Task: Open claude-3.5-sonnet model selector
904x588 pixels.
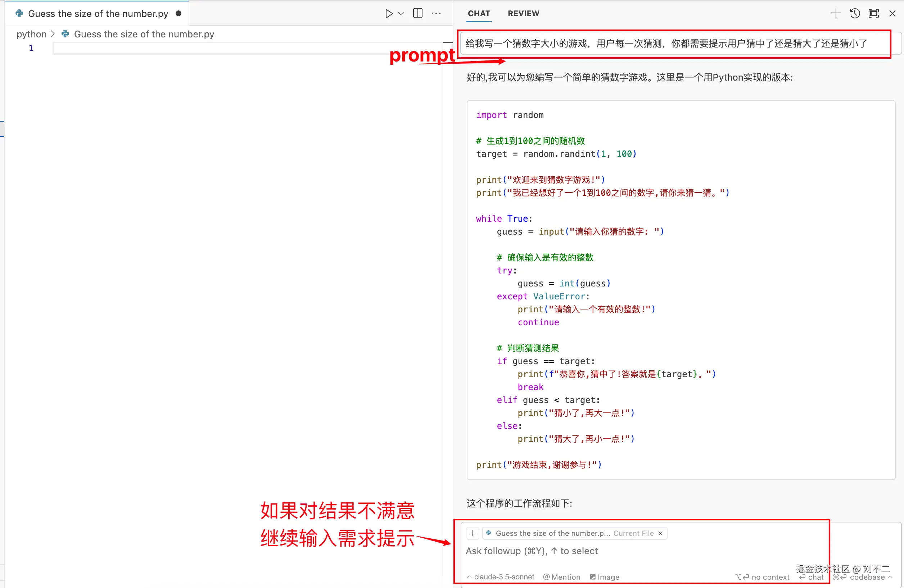Action: point(500,576)
